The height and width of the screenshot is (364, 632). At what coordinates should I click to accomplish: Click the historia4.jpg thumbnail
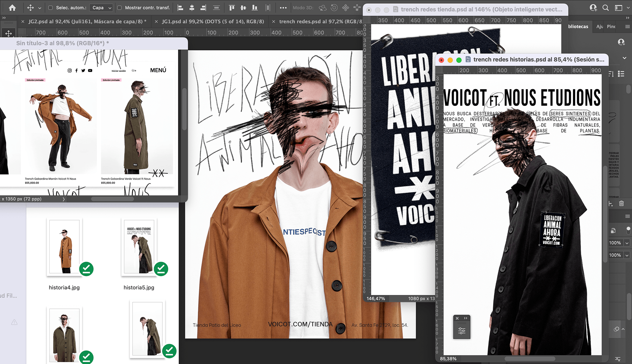click(65, 247)
